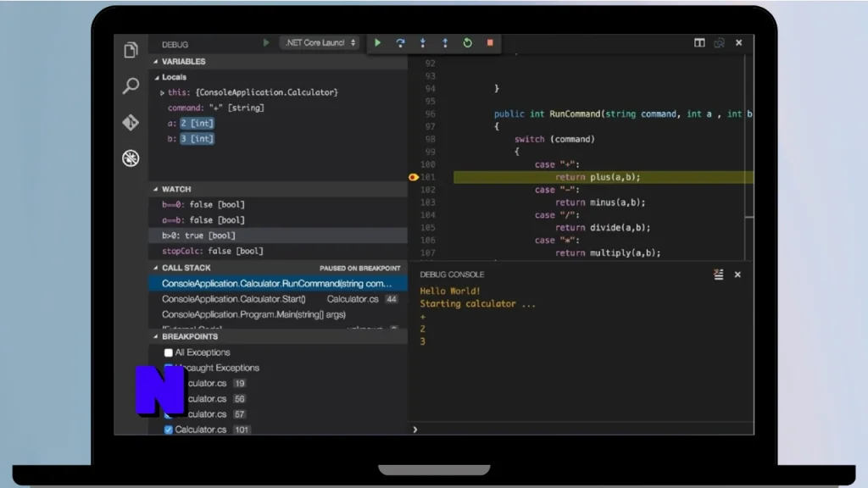The image size is (868, 488).
Task: Select the a==b watch expression
Action: click(278, 220)
